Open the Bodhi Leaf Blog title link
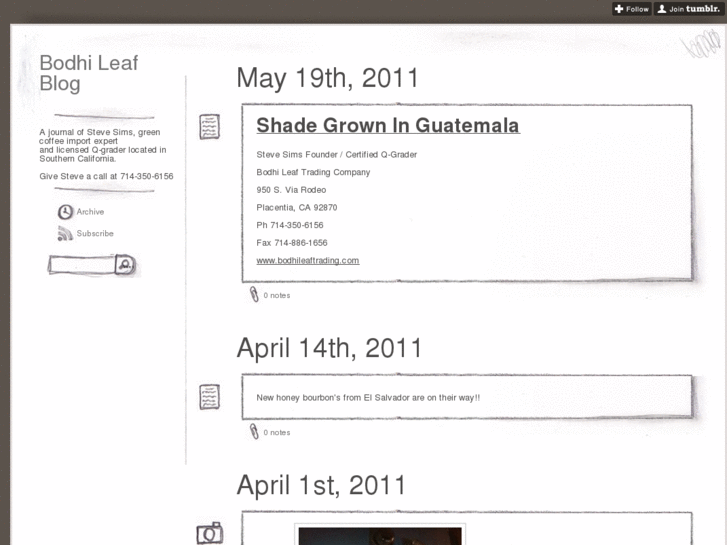The width and height of the screenshot is (727, 545). point(89,73)
